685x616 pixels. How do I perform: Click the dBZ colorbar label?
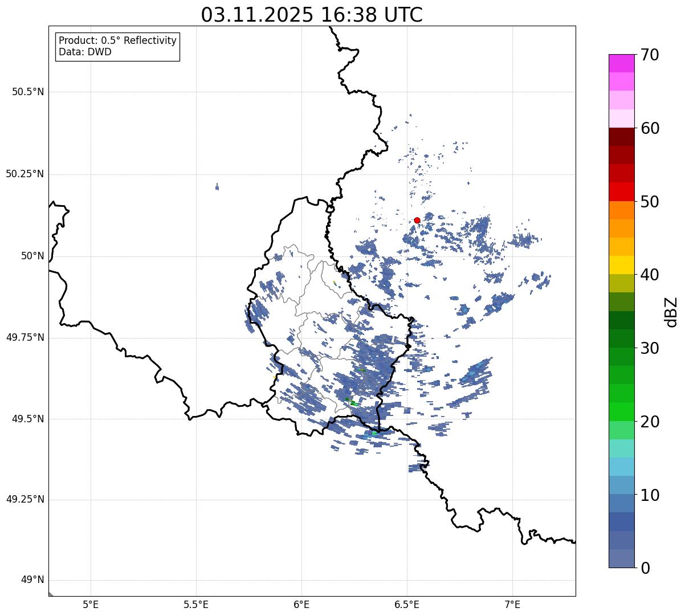(671, 311)
